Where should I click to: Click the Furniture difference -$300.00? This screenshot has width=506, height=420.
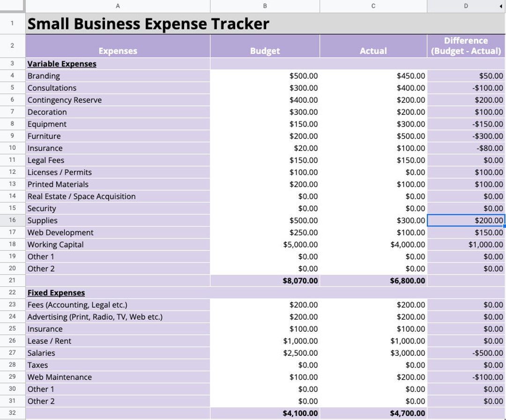tap(466, 136)
